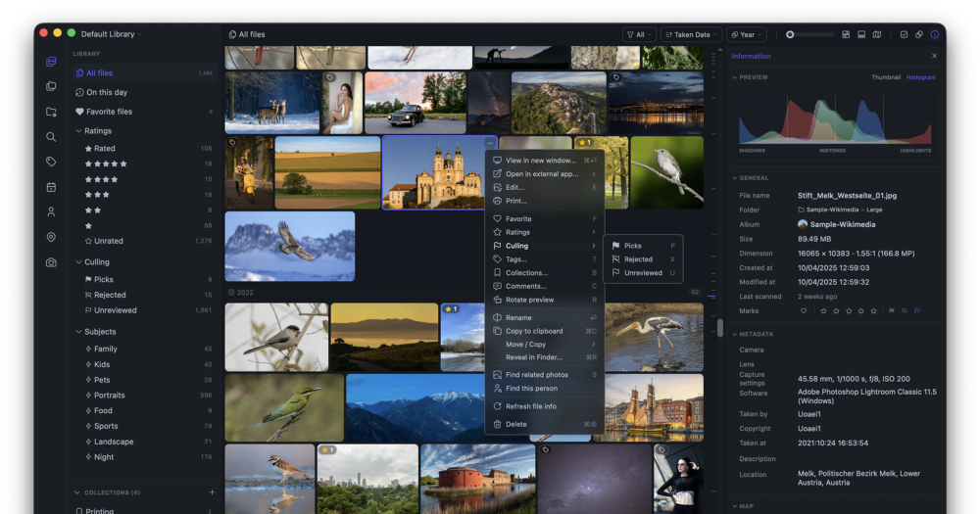The height and width of the screenshot is (514, 980).
Task: Select All files in the library sidebar
Action: pyautogui.click(x=144, y=73)
